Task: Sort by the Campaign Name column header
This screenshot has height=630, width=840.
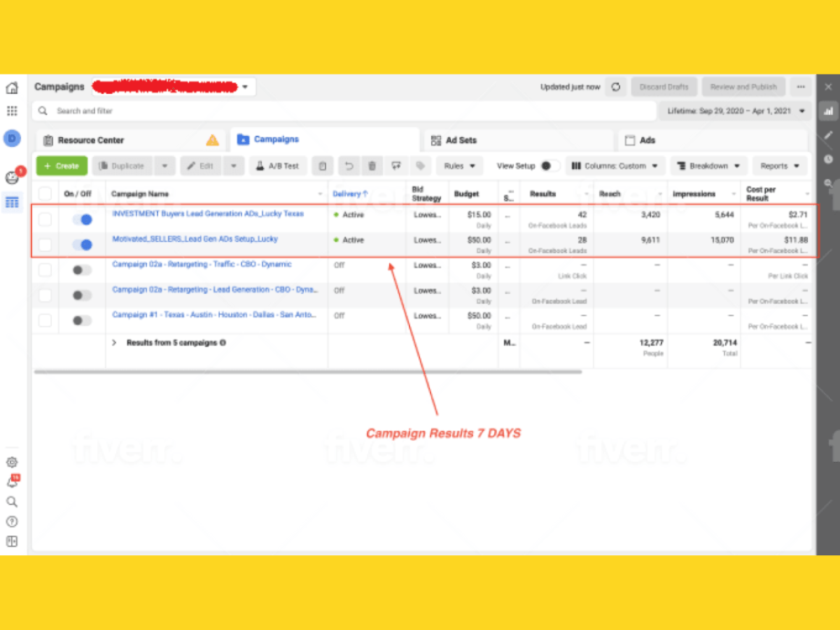Action: point(140,194)
